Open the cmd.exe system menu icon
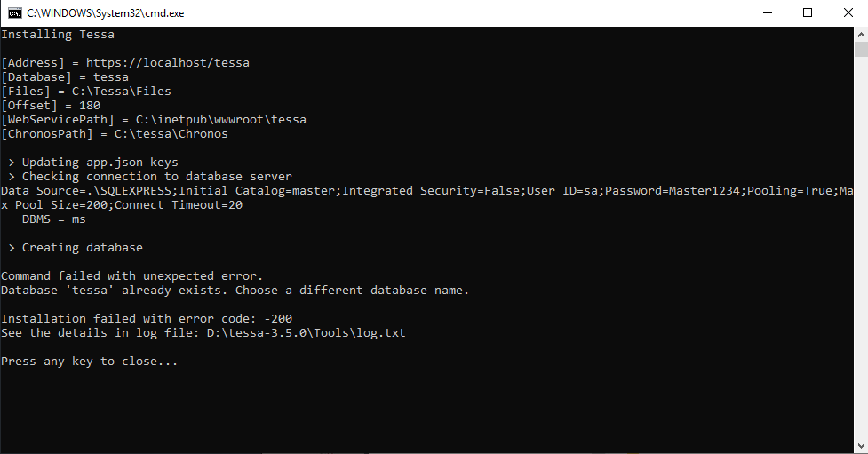The width and height of the screenshot is (868, 454). [15, 12]
